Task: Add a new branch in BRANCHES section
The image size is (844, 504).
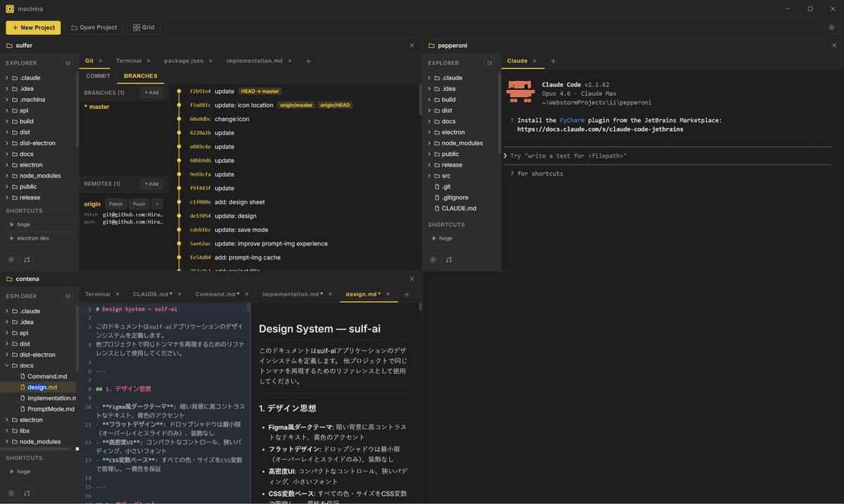Action: 151,92
